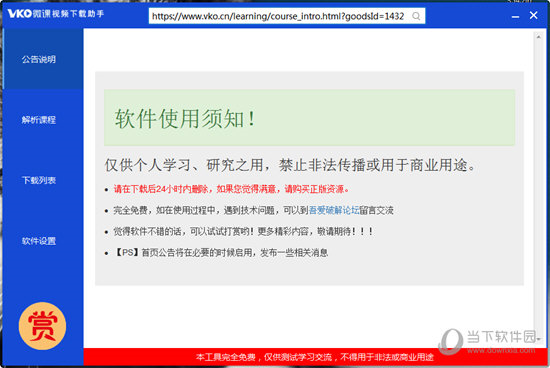Click the VKO logo in title bar
Screen dimensions: 550x368
[20, 13]
